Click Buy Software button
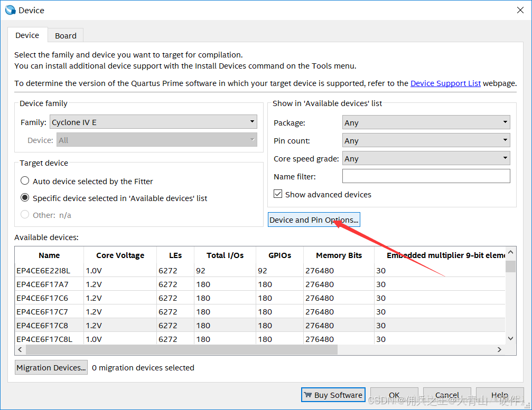This screenshot has height=410, width=532. tap(333, 395)
